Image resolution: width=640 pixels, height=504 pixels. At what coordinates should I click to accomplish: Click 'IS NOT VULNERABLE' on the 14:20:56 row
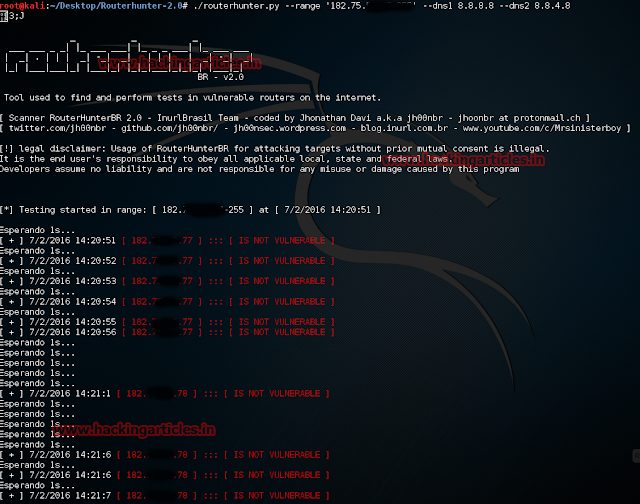coord(282,332)
